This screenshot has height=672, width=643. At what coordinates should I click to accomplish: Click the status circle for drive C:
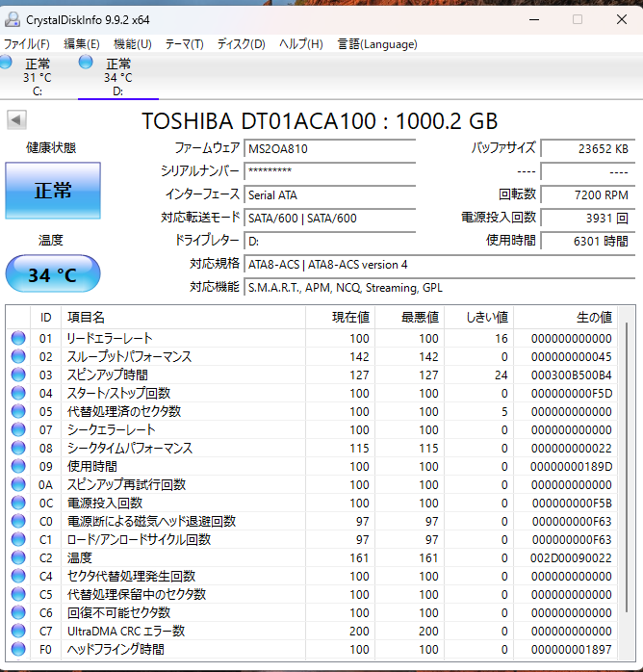coord(6,62)
